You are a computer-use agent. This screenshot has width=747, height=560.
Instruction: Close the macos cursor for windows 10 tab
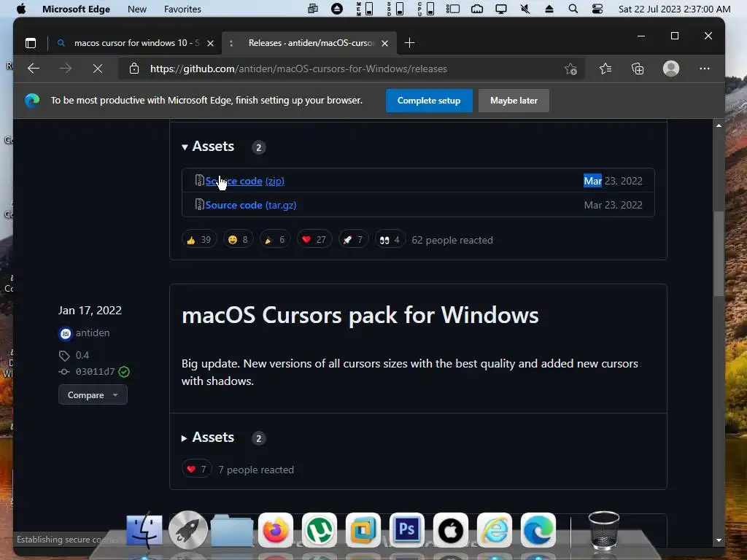pos(210,43)
